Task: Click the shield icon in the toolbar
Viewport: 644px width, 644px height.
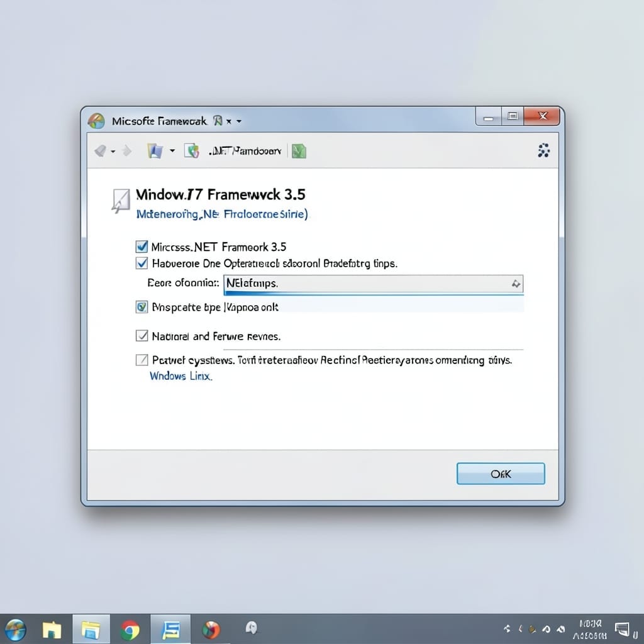Action: 191,151
